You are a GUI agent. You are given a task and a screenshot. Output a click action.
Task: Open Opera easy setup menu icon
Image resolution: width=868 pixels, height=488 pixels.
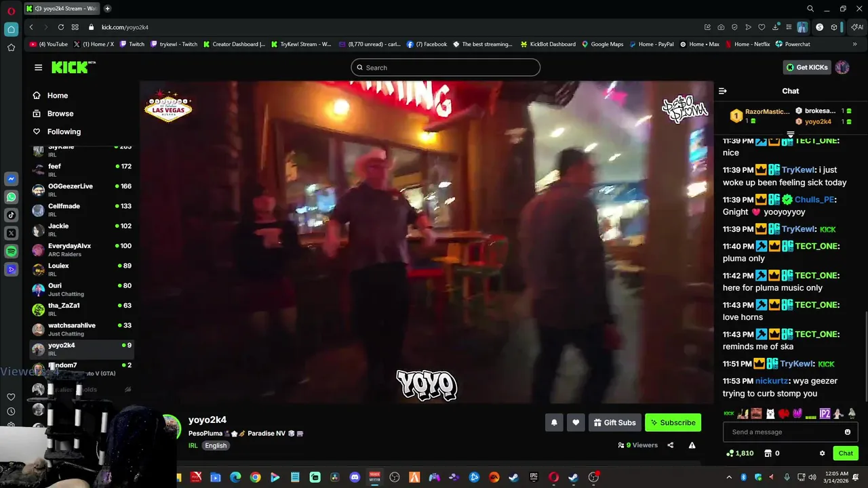click(789, 27)
